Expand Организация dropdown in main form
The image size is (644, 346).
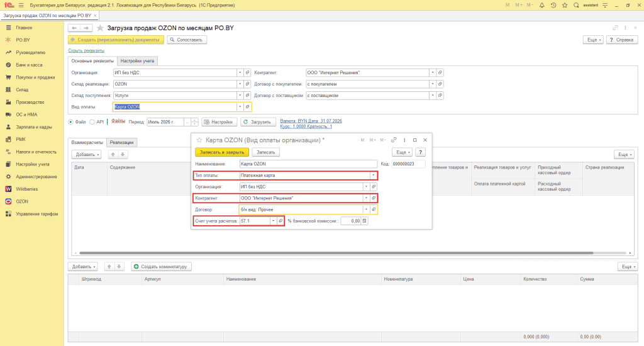pos(240,73)
